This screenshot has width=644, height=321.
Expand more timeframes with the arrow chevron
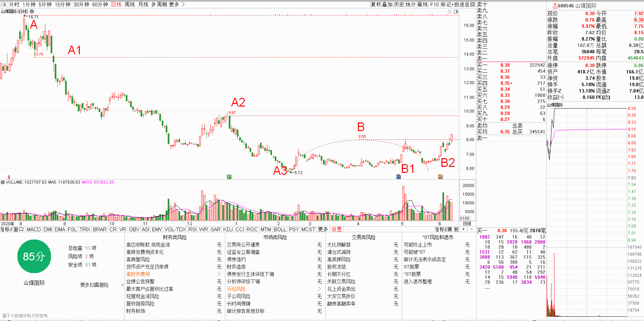[x=183, y=4]
